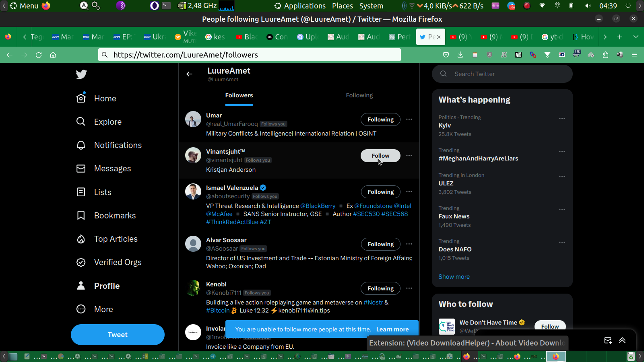Click the blue Tweet button
644x362 pixels.
click(x=118, y=335)
